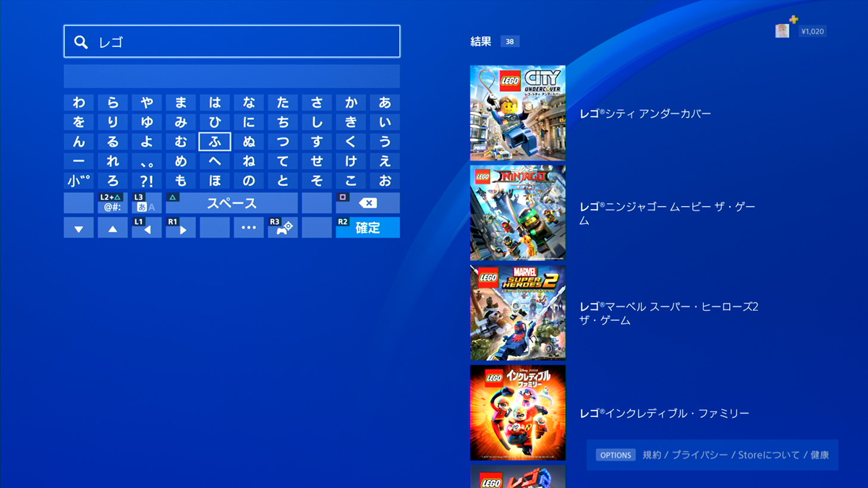The image size is (868, 488).
Task: Tap the に key
Action: 249,122
